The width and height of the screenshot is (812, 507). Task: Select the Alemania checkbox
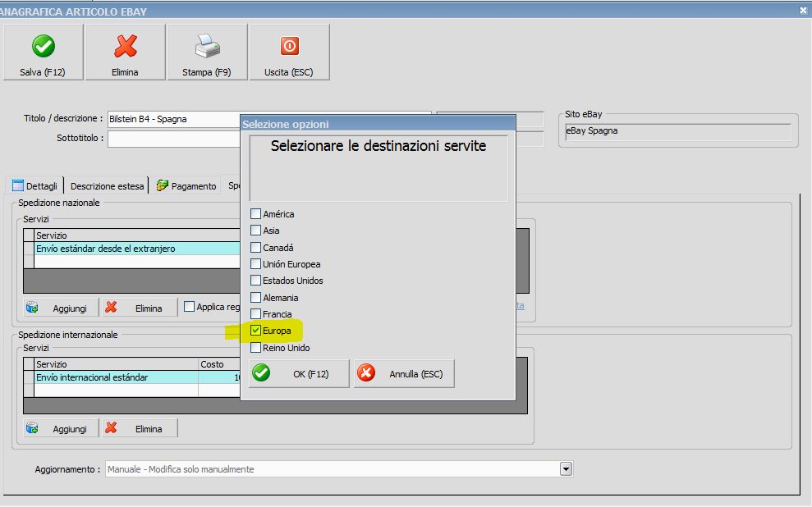pyautogui.click(x=256, y=298)
